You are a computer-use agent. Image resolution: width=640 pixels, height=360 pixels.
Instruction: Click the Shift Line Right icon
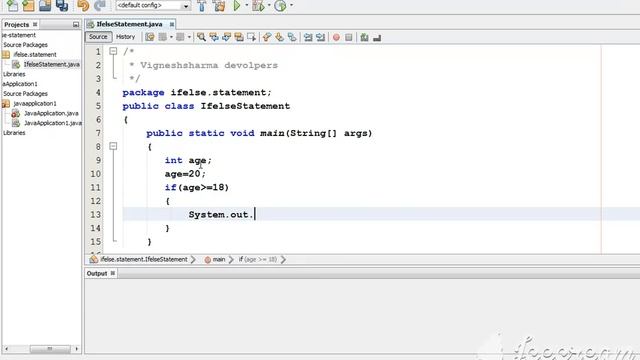[x=321, y=37]
